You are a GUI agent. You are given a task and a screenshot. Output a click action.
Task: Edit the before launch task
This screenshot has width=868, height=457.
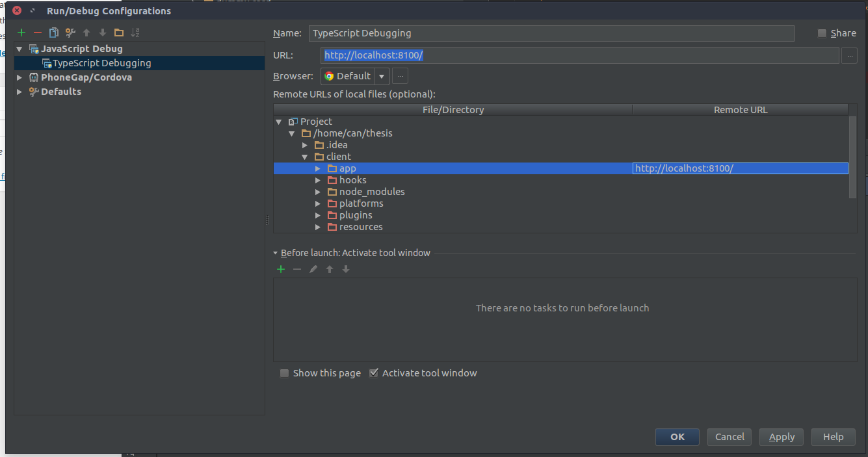tap(313, 269)
